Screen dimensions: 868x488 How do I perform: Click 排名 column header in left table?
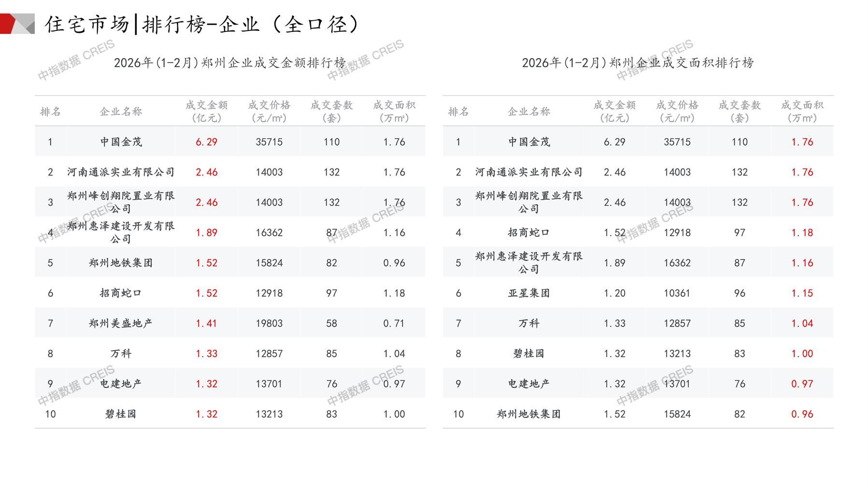50,112
